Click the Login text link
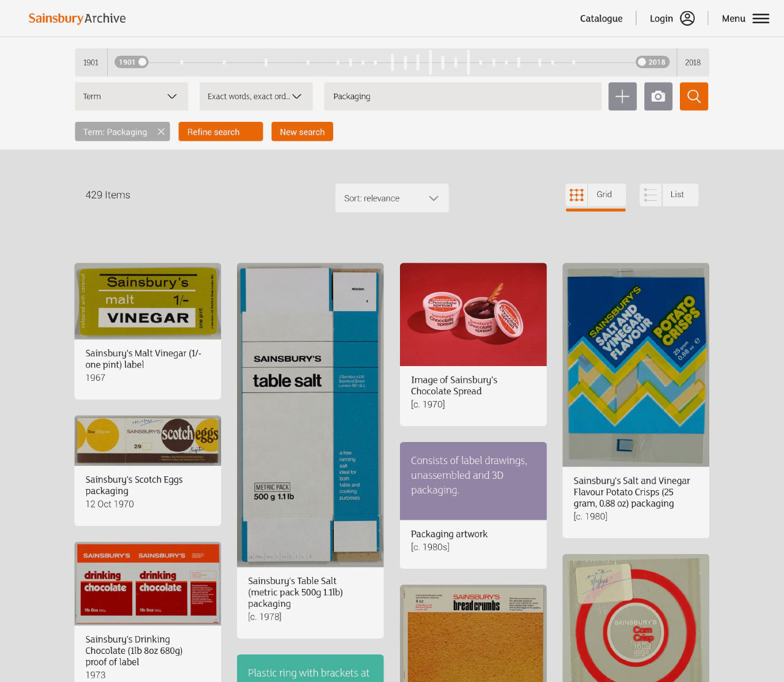The width and height of the screenshot is (784, 682). point(661,18)
